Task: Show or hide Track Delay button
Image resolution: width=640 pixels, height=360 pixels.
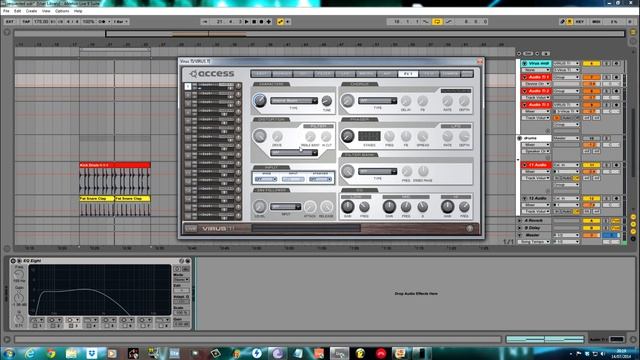Action: coord(633,238)
